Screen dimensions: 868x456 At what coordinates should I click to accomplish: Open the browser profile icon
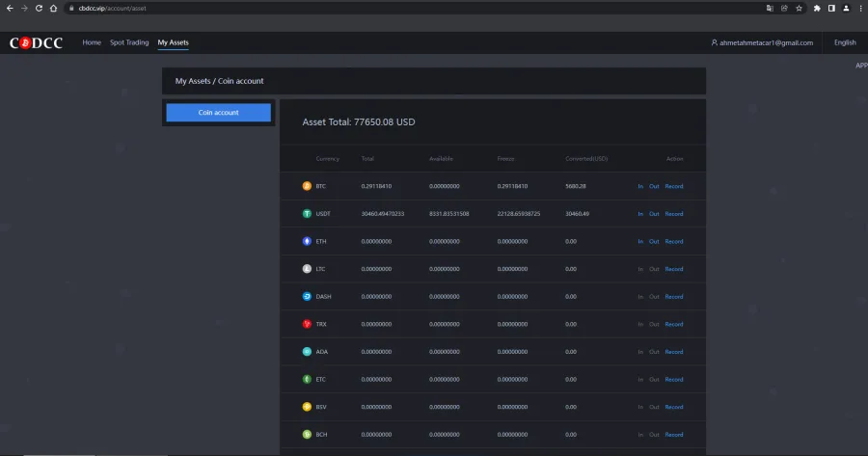click(x=846, y=9)
